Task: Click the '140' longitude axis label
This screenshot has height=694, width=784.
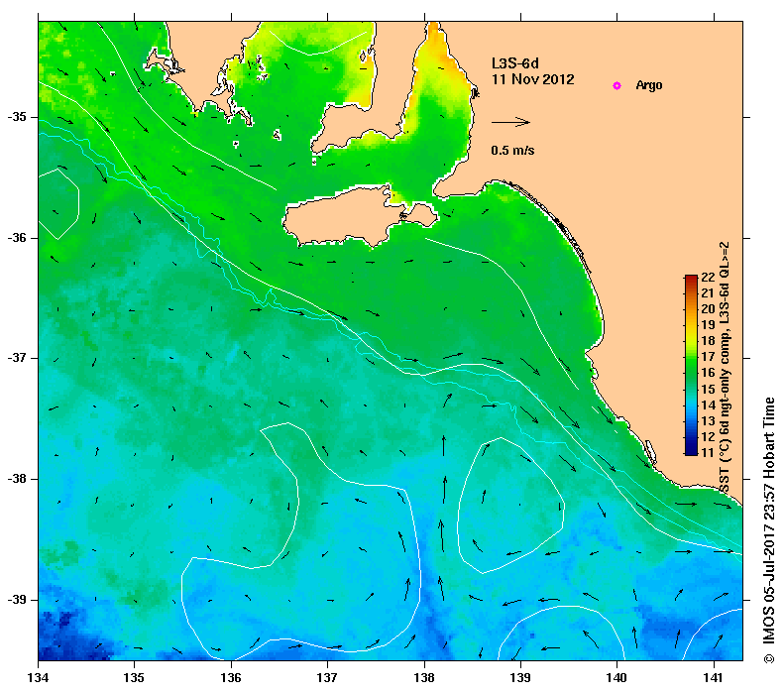Action: point(617,678)
